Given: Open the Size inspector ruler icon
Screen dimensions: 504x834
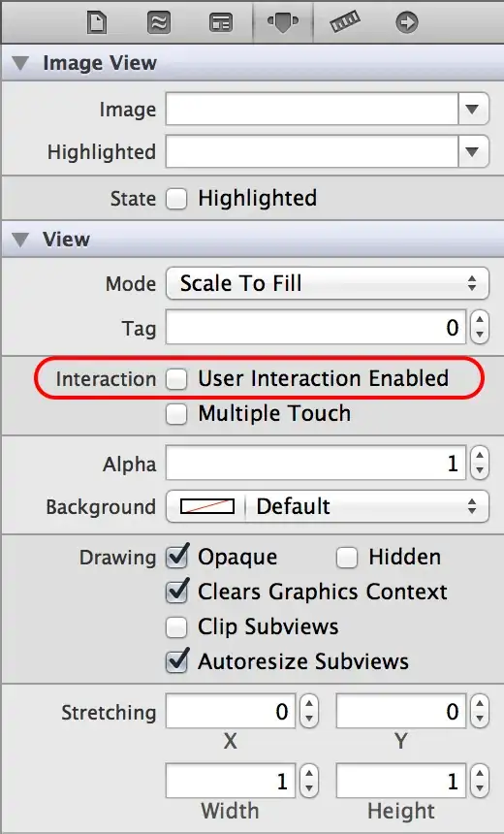Looking at the screenshot, I should [344, 21].
